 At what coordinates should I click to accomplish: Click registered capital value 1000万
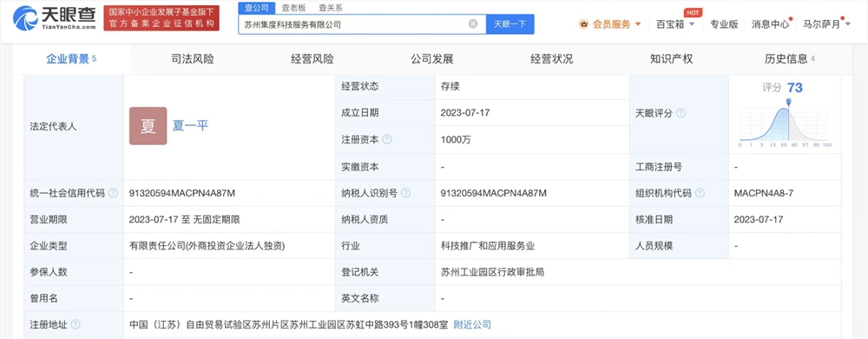(x=456, y=140)
